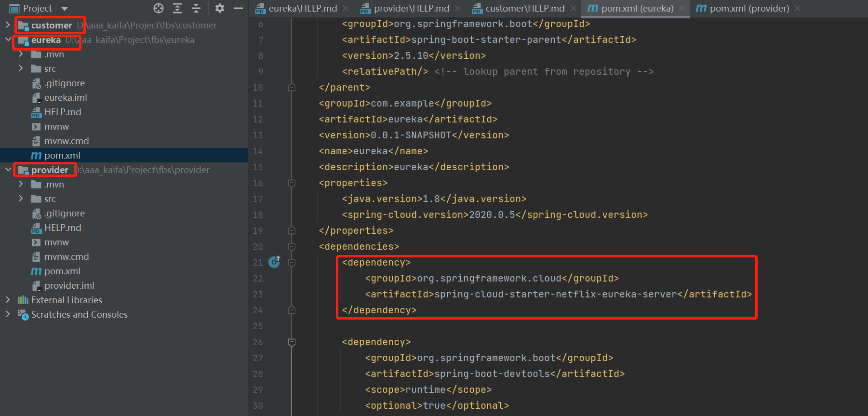Select the provider module in tree

pos(50,170)
